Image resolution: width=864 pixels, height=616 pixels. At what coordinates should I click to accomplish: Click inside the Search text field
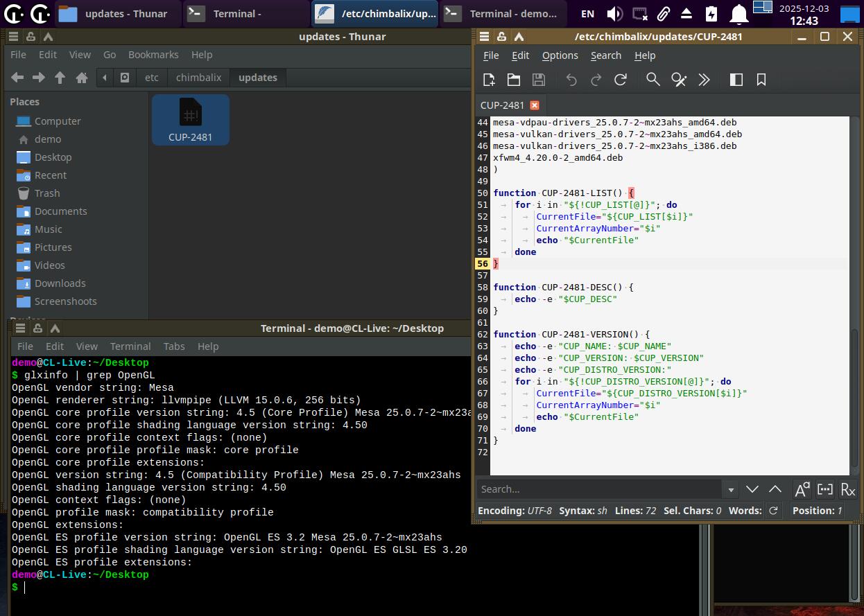click(x=599, y=489)
